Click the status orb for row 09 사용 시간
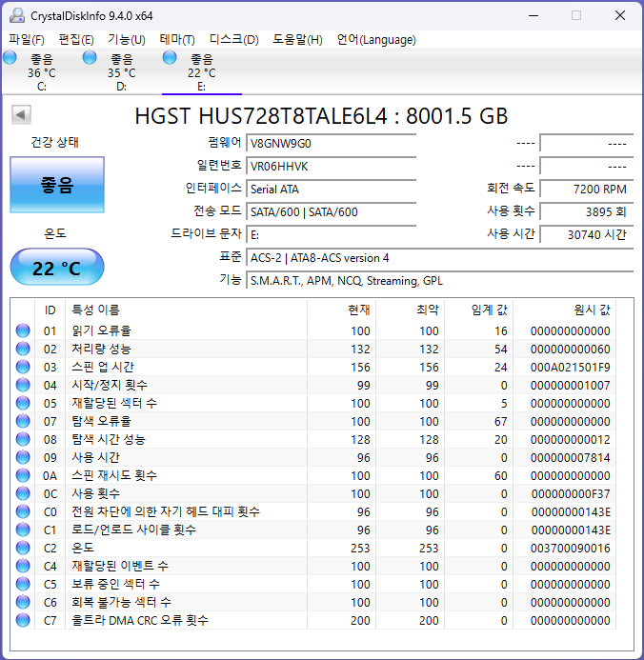644x660 pixels. [x=23, y=457]
